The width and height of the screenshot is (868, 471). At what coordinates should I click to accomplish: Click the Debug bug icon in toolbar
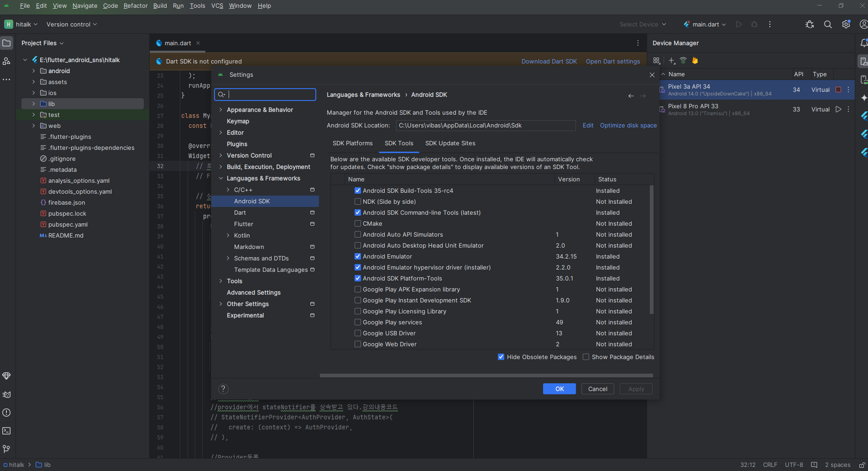pyautogui.click(x=754, y=24)
